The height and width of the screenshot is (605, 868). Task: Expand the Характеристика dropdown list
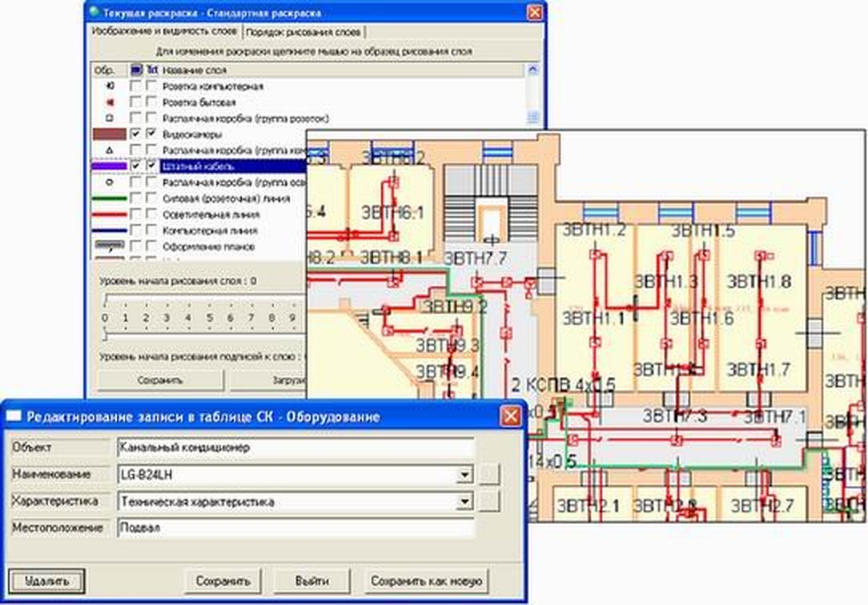pos(465,502)
